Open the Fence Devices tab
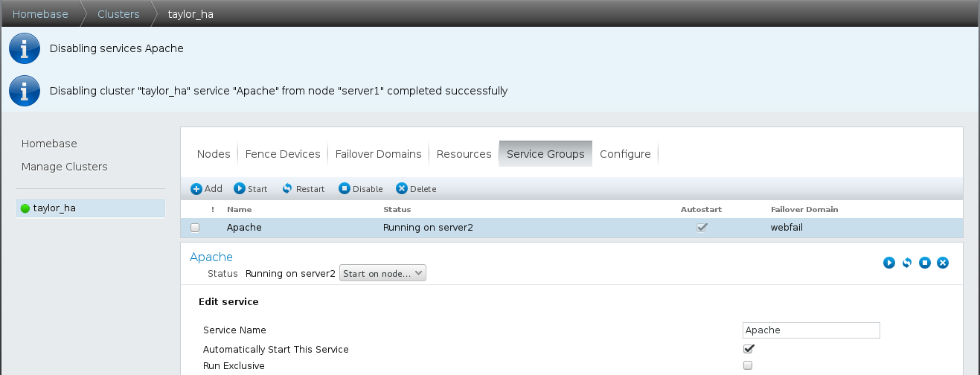This screenshot has width=980, height=375. (x=283, y=154)
